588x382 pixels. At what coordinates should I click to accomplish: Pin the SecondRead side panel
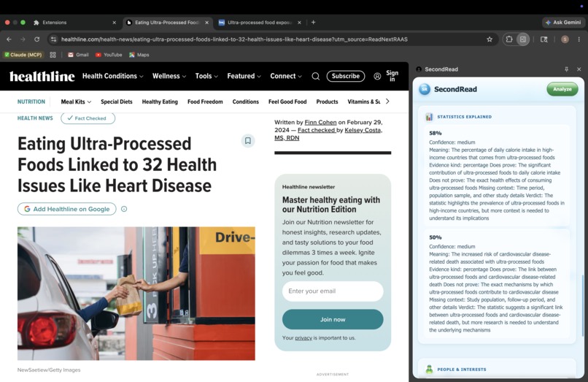pos(566,69)
